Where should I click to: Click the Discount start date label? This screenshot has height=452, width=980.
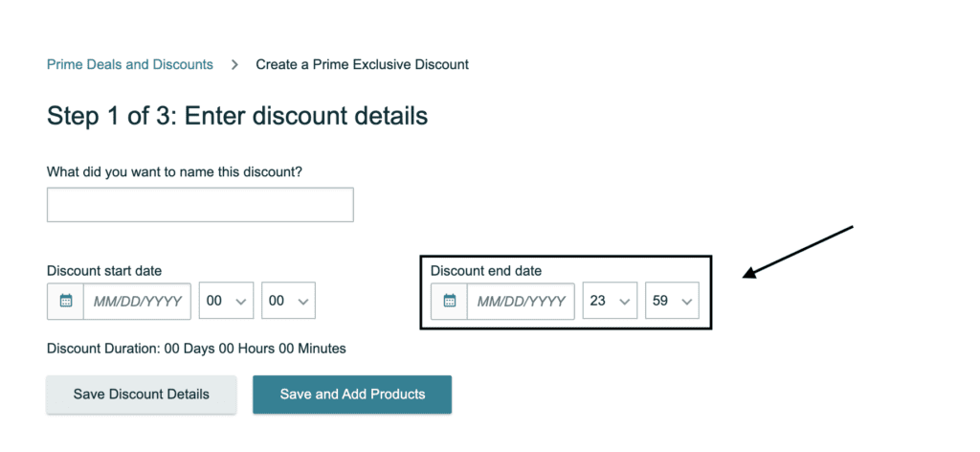[104, 271]
